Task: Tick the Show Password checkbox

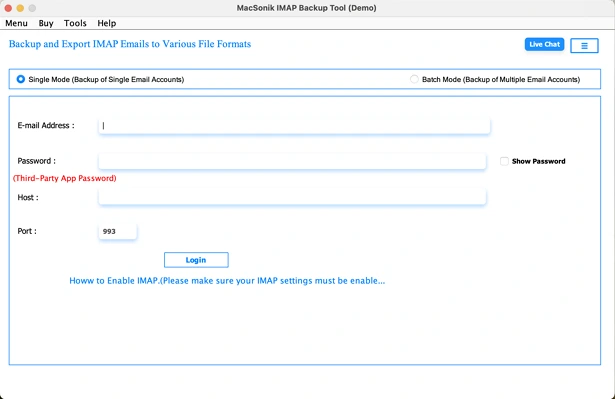Action: [x=504, y=161]
